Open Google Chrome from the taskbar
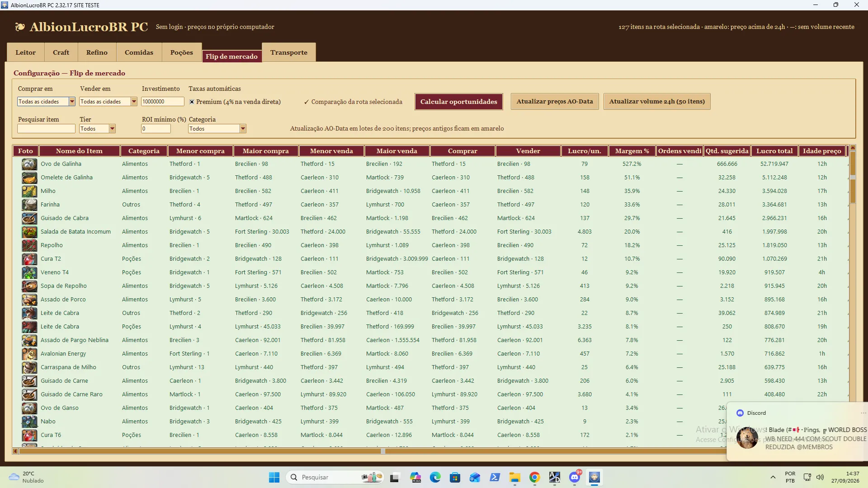The image size is (868, 488). coord(534,477)
